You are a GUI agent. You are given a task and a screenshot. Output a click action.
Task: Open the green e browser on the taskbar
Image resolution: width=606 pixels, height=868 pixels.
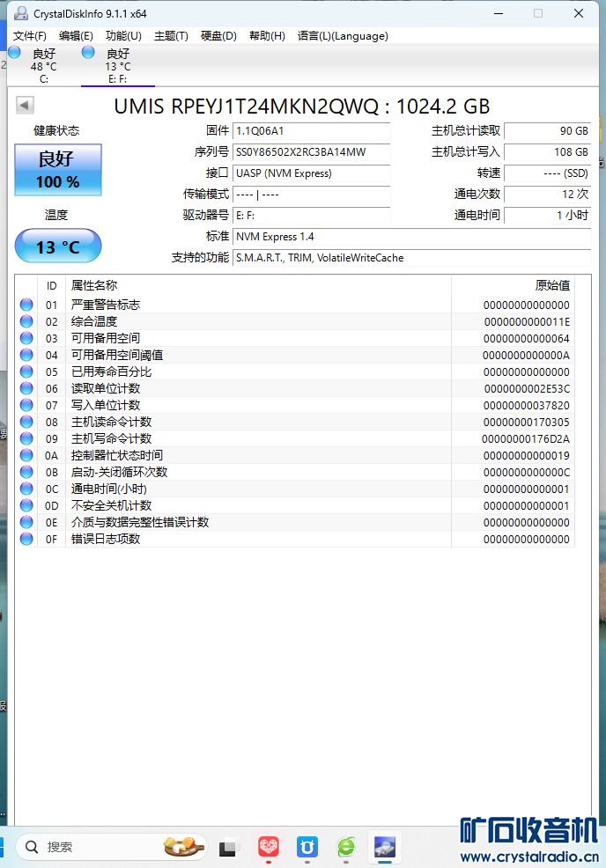[x=346, y=847]
